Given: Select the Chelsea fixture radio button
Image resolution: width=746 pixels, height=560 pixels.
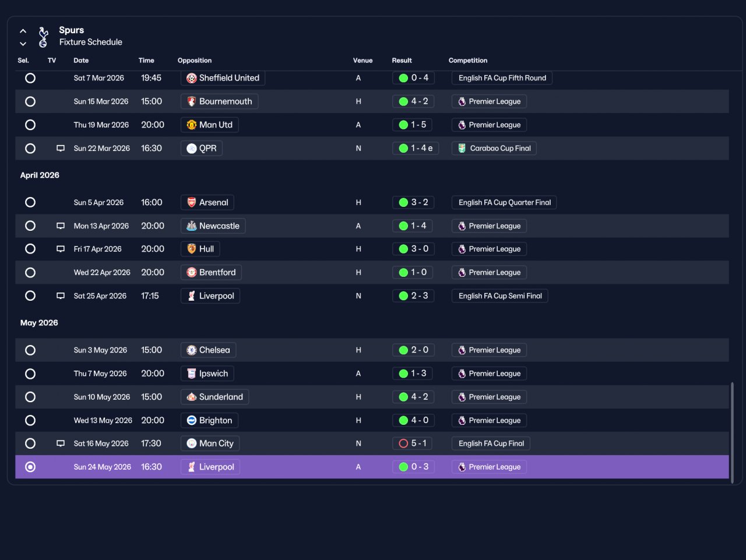Looking at the screenshot, I should [30, 350].
